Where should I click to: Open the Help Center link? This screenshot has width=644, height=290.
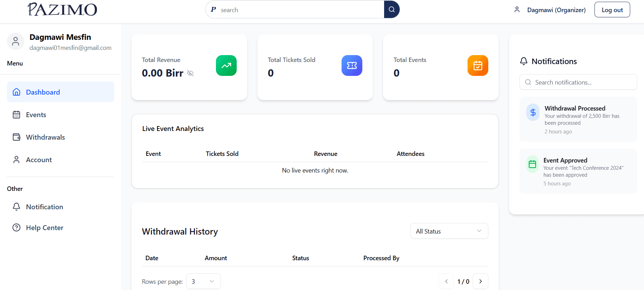pos(44,228)
